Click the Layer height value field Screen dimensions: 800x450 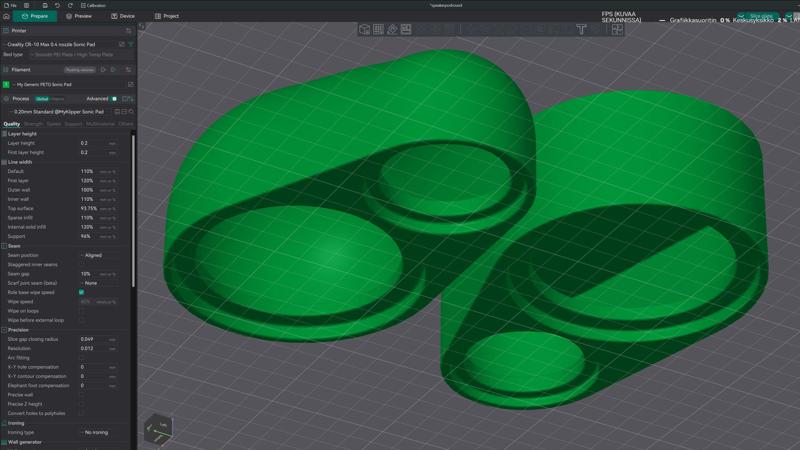(98, 143)
